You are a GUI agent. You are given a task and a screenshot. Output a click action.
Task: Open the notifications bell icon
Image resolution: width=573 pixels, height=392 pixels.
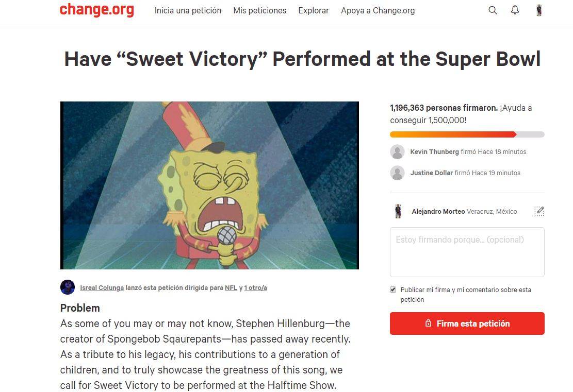515,10
